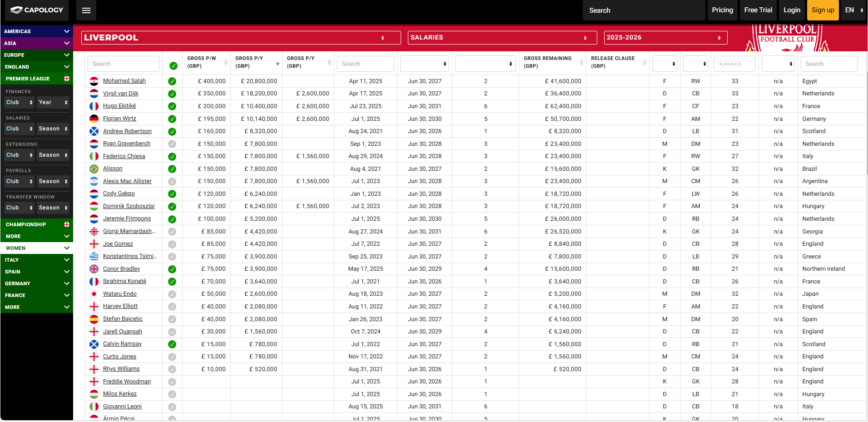The height and width of the screenshot is (422, 868).
Task: Click the top Search field
Action: coord(644,10)
